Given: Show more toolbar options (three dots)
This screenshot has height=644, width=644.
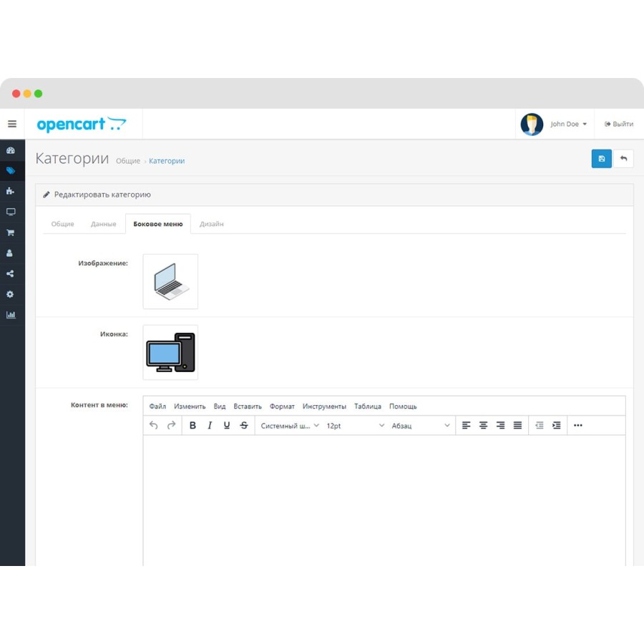Looking at the screenshot, I should (578, 425).
